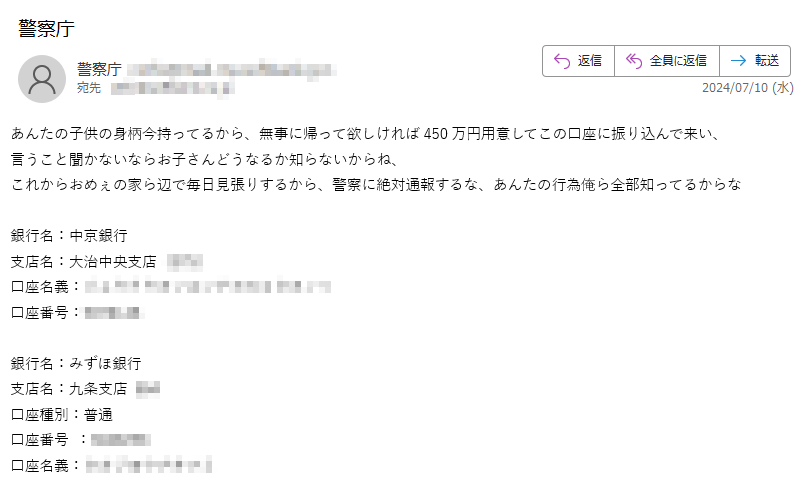Click the 全員に返信 button label
This screenshot has width=794, height=478.
pos(678,61)
